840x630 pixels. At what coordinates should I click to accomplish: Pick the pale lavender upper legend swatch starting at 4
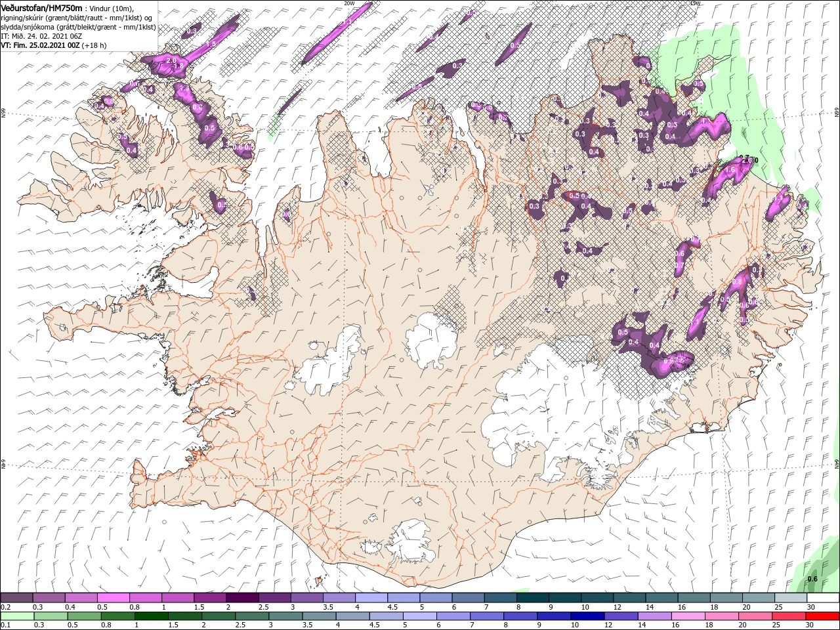(x=371, y=598)
